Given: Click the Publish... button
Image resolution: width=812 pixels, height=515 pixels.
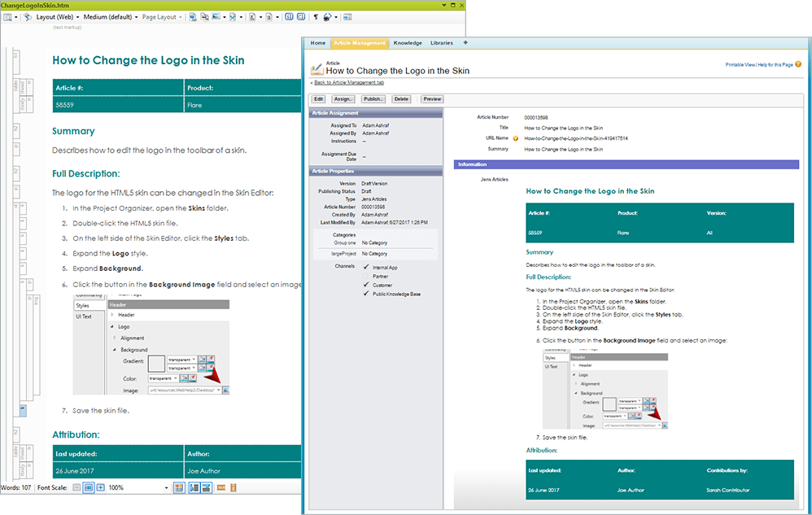Looking at the screenshot, I should pos(373,98).
